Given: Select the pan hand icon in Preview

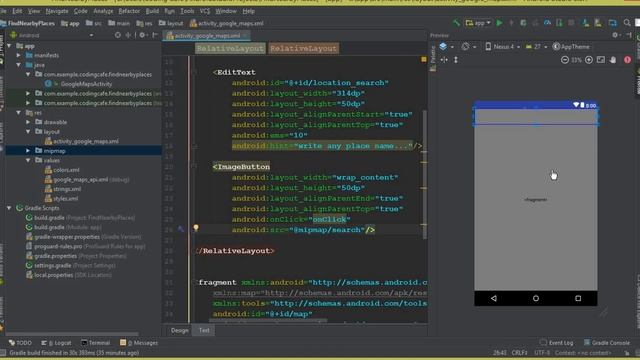Looking at the screenshot, I should point(613,60).
